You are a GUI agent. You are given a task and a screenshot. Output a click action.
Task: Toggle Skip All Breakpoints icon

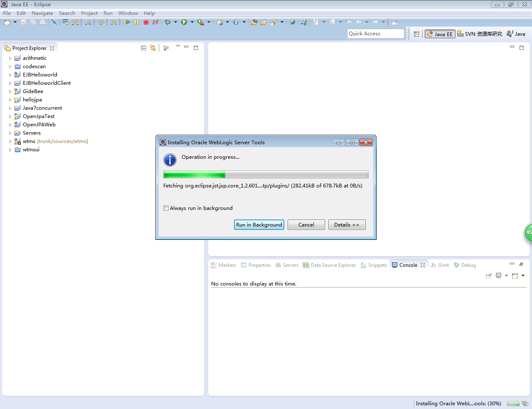[54, 22]
